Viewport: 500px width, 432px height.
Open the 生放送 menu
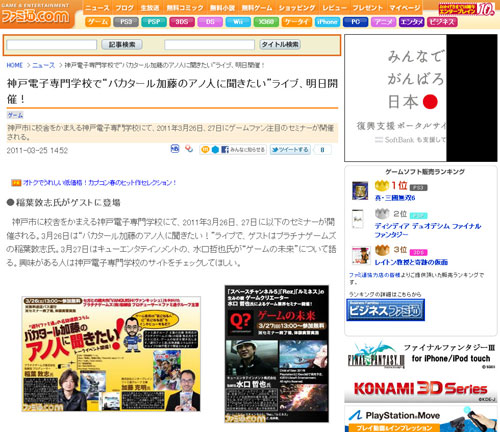(150, 8)
